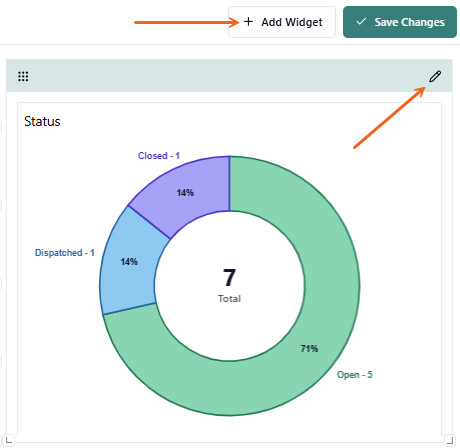Screen dimensions: 460x448
Task: Click the 7 Total center value
Action: (229, 285)
